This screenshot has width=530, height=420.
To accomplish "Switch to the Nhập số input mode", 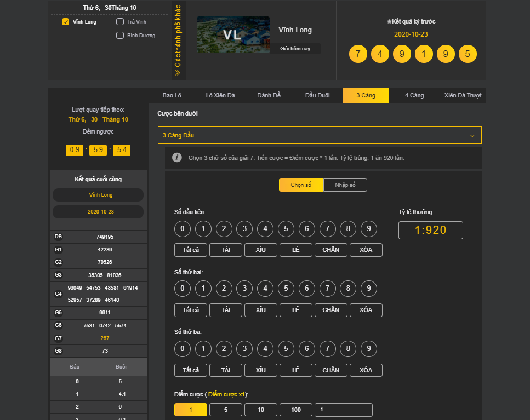I will [x=345, y=185].
